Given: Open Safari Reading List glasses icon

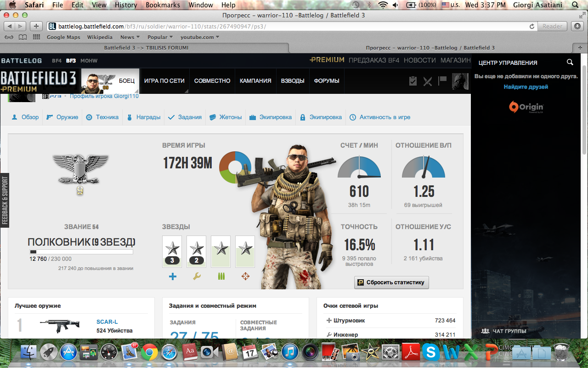Looking at the screenshot, I should (9, 37).
